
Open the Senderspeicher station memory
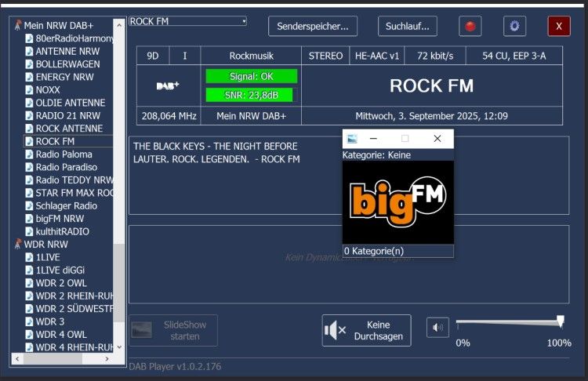(313, 26)
